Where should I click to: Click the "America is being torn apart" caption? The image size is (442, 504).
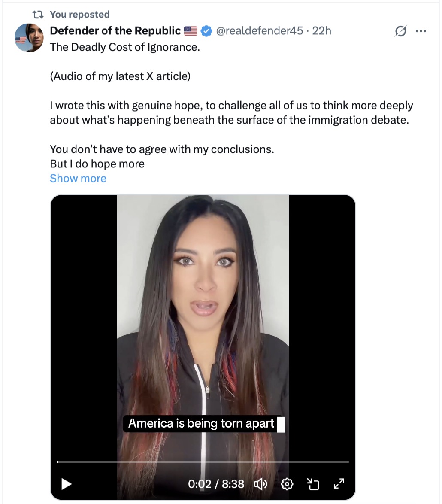point(201,423)
